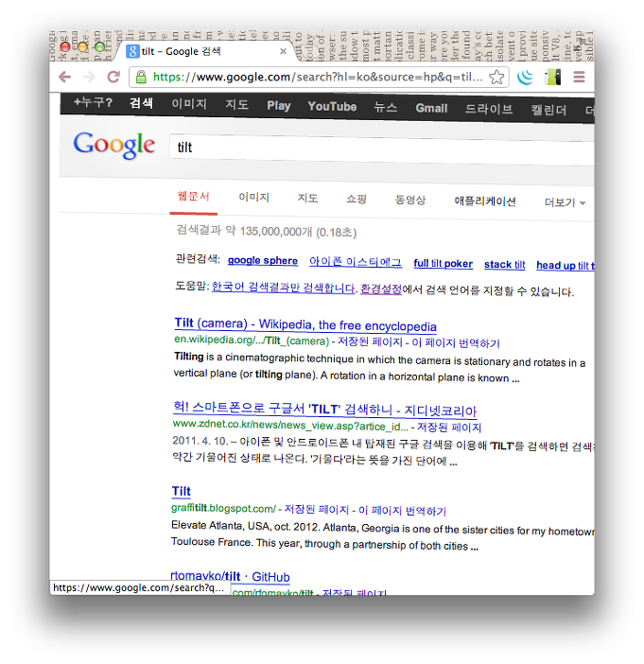Viewport: 644px width, 664px height.
Task: Click the graffitilt.blogspot.com/ URL text
Action: (223, 508)
